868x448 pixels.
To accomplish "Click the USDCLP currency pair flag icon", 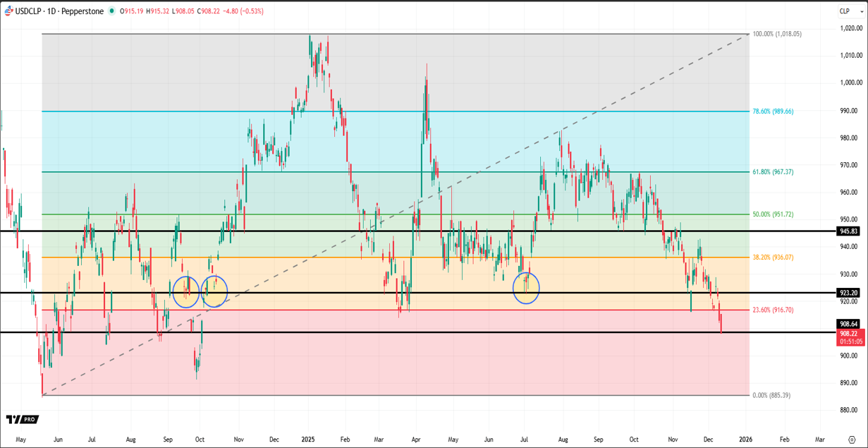I will click(9, 11).
